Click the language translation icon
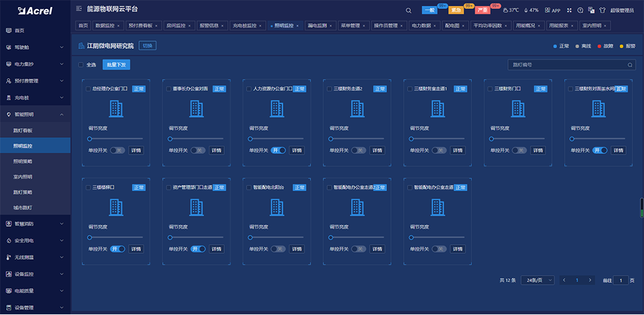Viewport: 644px width, 315px height. 591,10
